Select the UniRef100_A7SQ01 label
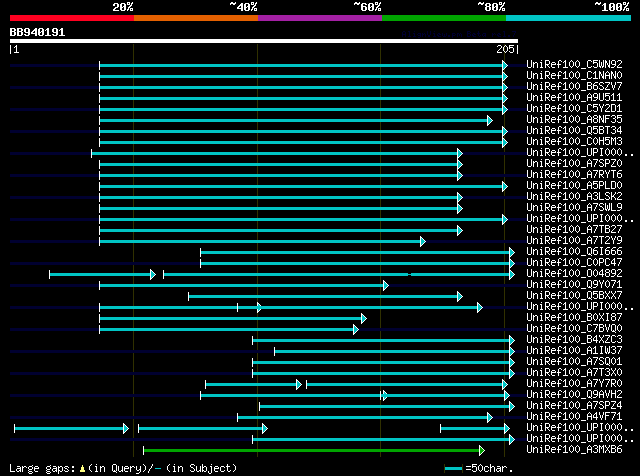Viewport: 640px width, 476px height. (x=574, y=362)
